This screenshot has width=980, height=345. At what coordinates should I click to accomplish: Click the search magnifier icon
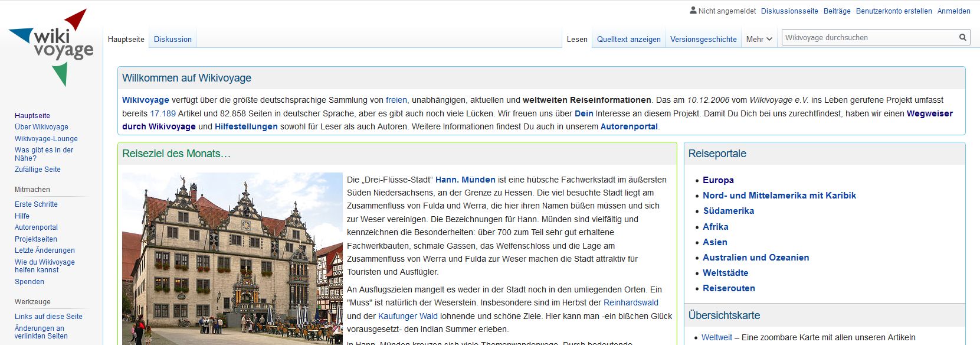(962, 38)
